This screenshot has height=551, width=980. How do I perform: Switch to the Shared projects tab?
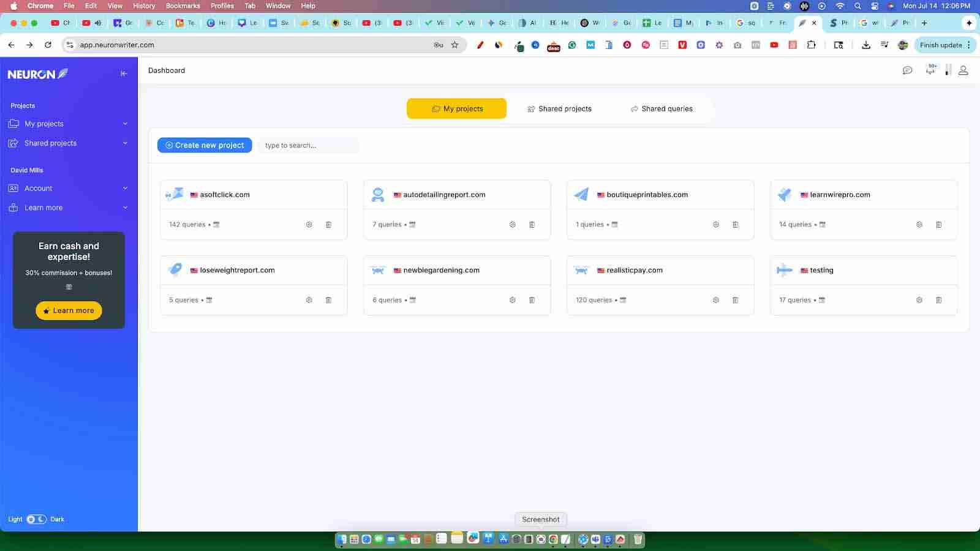pyautogui.click(x=560, y=108)
